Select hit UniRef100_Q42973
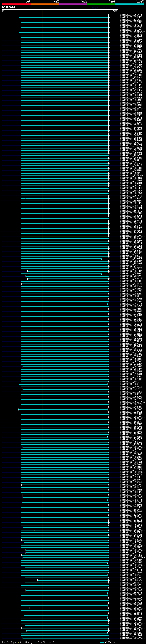 tap(131, 266)
